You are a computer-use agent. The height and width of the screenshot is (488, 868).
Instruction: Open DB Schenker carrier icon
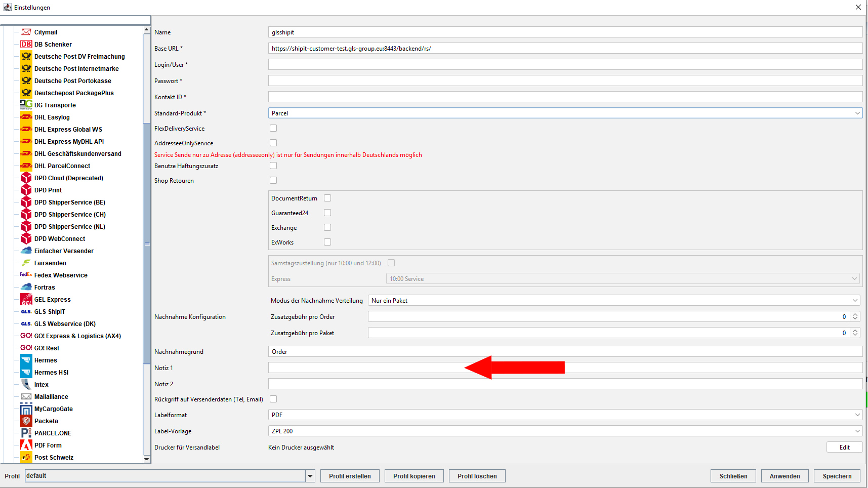tap(26, 44)
